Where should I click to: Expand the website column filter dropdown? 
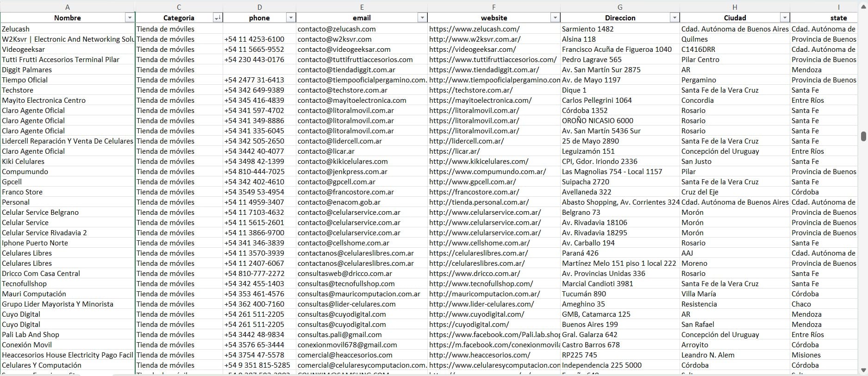tap(555, 18)
